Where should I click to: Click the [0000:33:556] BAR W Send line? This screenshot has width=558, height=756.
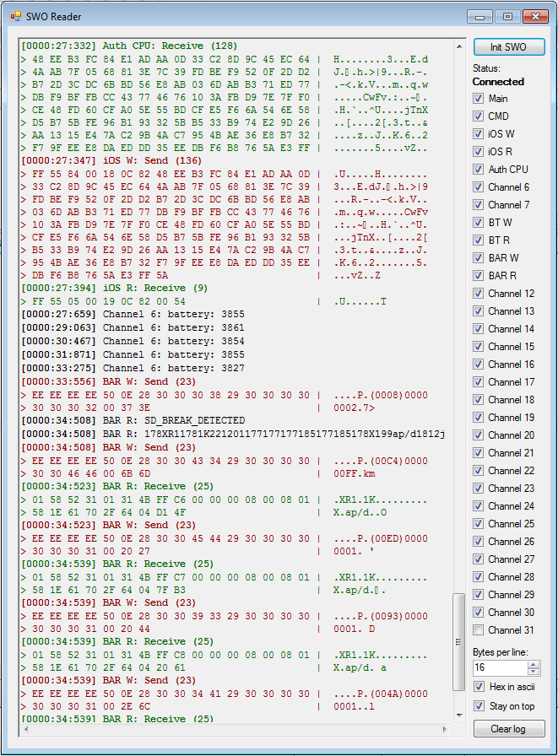109,382
